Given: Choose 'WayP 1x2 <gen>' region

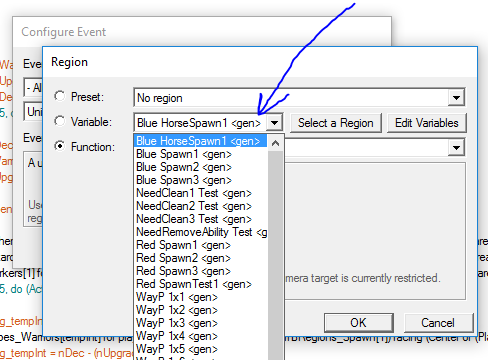Looking at the screenshot, I should [200, 310].
